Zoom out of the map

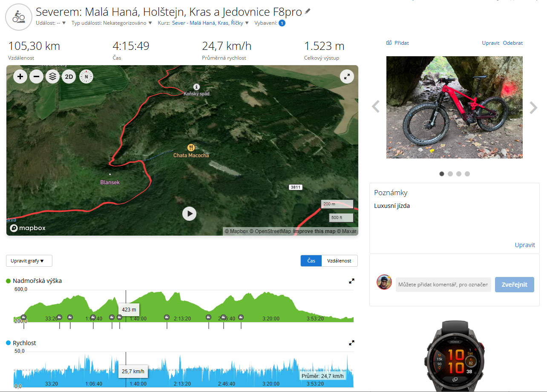pos(37,77)
